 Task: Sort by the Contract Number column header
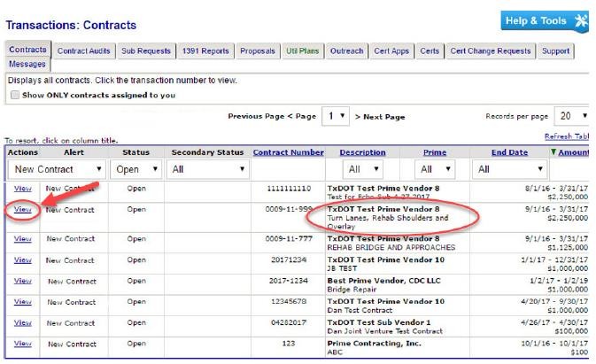(x=288, y=152)
